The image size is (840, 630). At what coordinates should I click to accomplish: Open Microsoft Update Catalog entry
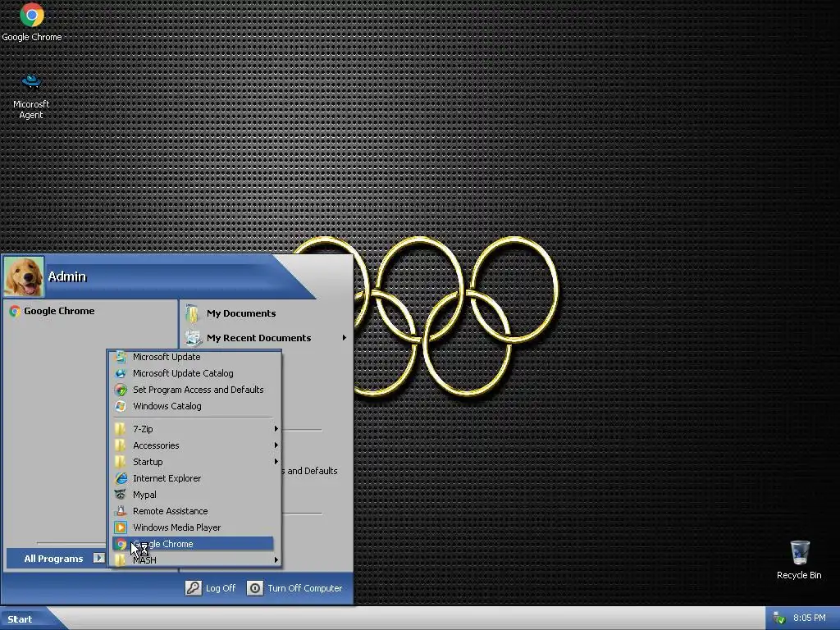click(x=194, y=373)
